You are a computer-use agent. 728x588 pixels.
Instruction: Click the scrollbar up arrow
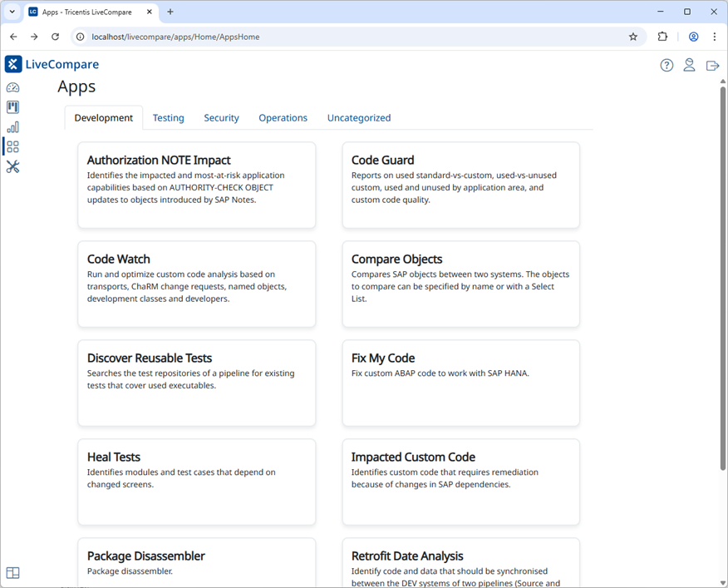click(723, 82)
